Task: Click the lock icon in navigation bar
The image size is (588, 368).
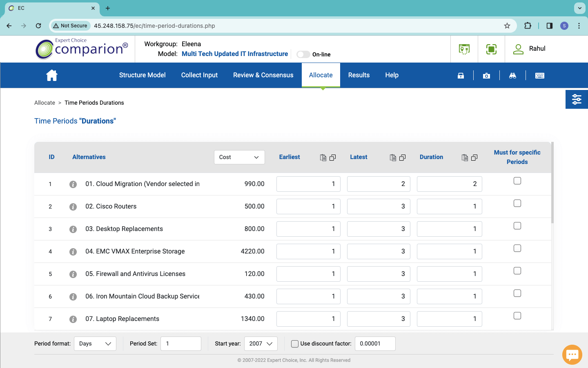Action: coord(461,76)
